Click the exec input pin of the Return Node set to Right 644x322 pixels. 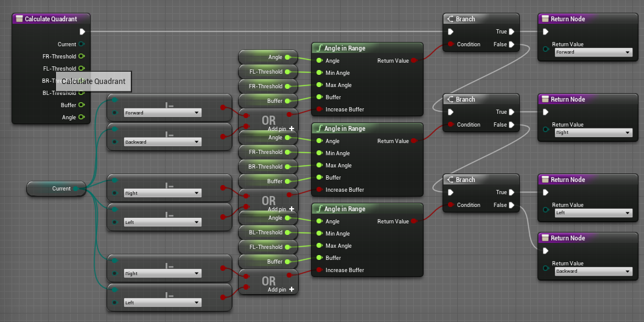[545, 112]
